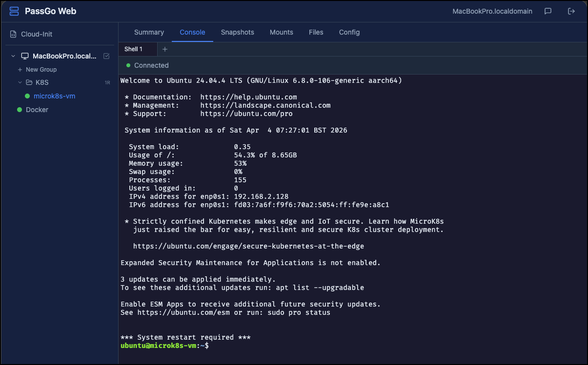Open the Summary tab
588x365 pixels.
[149, 32]
